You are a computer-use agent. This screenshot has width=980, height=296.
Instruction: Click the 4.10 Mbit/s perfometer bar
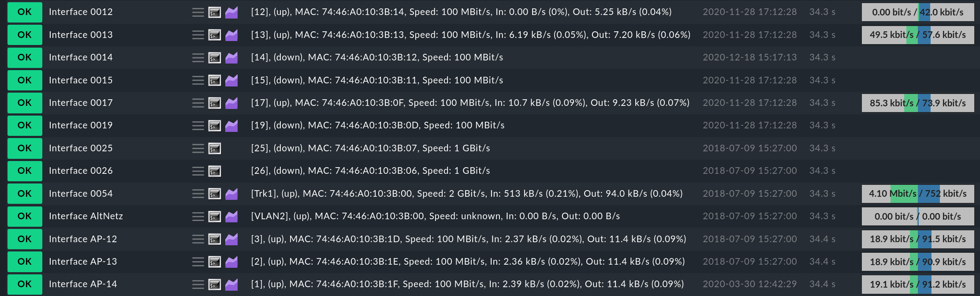[918, 194]
